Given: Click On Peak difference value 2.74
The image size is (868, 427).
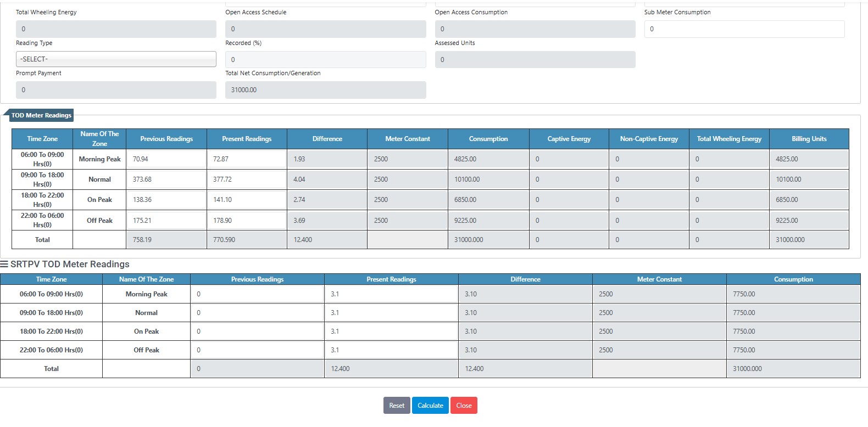Looking at the screenshot, I should 327,200.
